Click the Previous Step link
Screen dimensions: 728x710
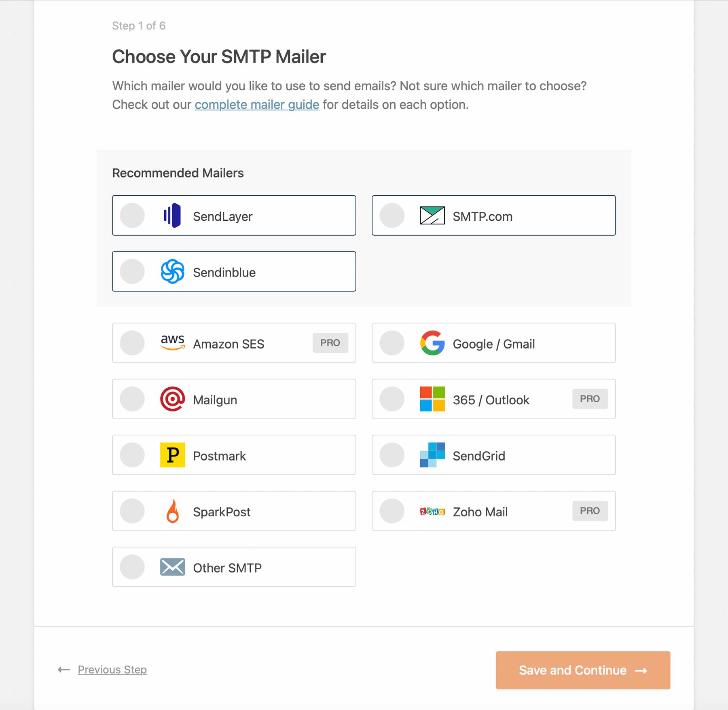tap(112, 670)
